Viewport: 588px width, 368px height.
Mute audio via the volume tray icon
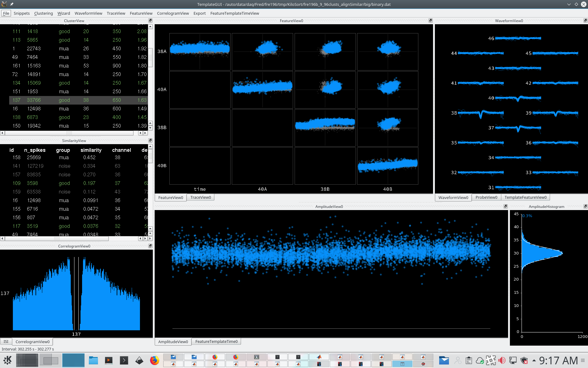[x=502, y=360]
